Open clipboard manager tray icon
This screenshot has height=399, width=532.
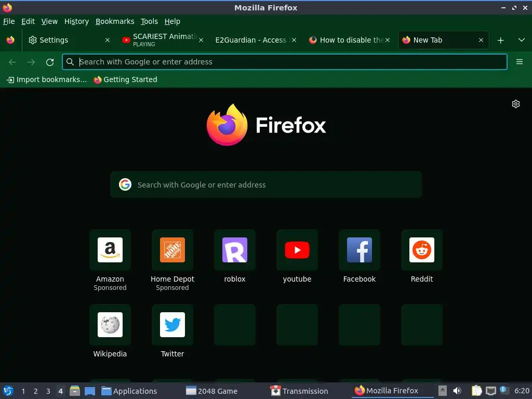pos(477,391)
